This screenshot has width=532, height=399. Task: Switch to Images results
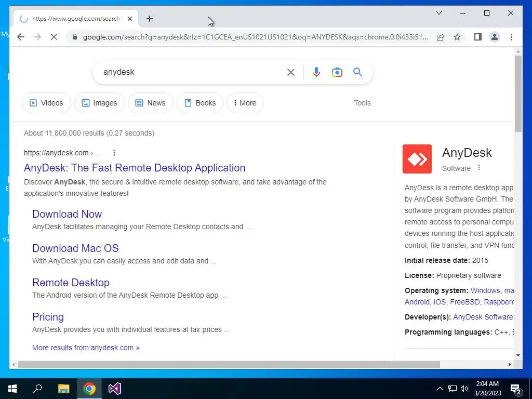tap(99, 103)
